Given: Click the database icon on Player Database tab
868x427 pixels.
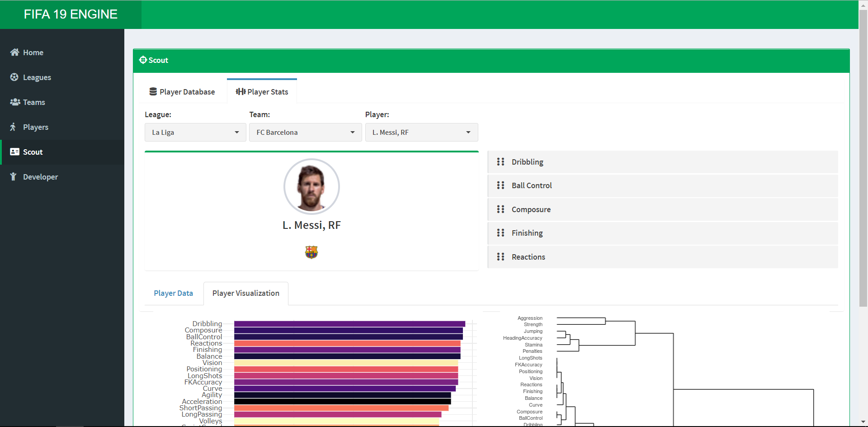Looking at the screenshot, I should click(153, 91).
